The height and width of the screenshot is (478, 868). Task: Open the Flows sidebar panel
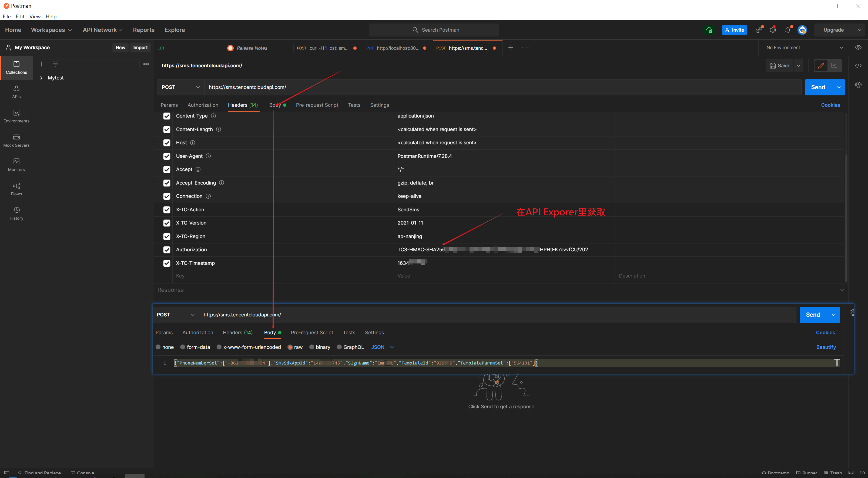point(16,189)
